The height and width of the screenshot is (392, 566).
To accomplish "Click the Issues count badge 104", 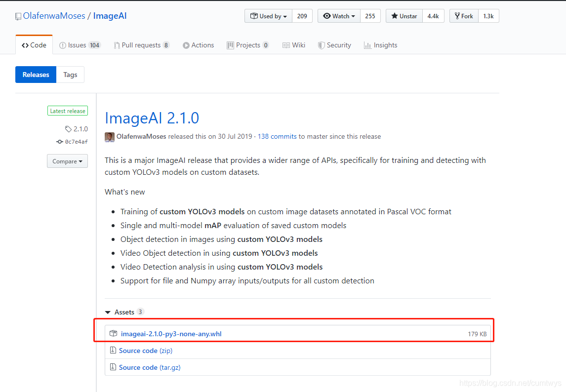I will (94, 45).
